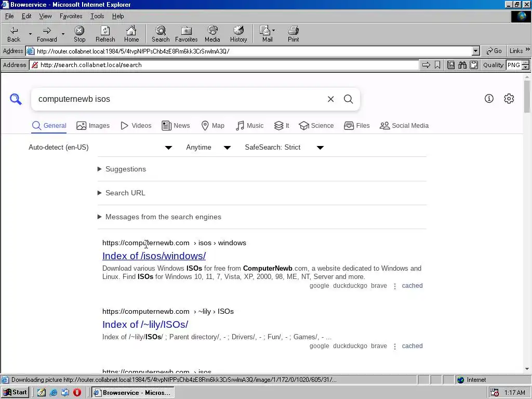The height and width of the screenshot is (399, 532).
Task: Open the History pane
Action: (x=238, y=34)
